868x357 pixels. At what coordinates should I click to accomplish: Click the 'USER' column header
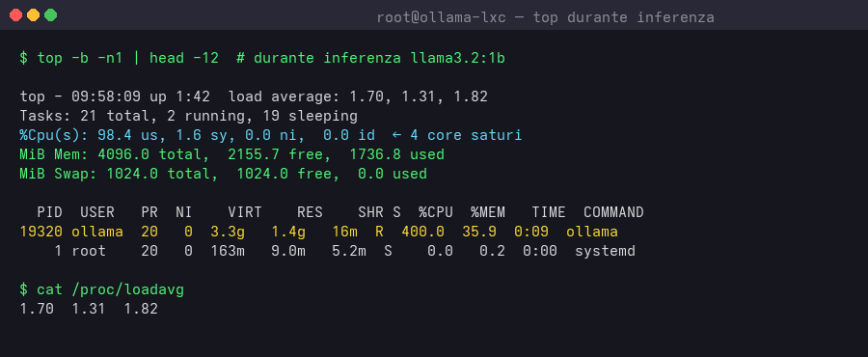click(x=97, y=212)
